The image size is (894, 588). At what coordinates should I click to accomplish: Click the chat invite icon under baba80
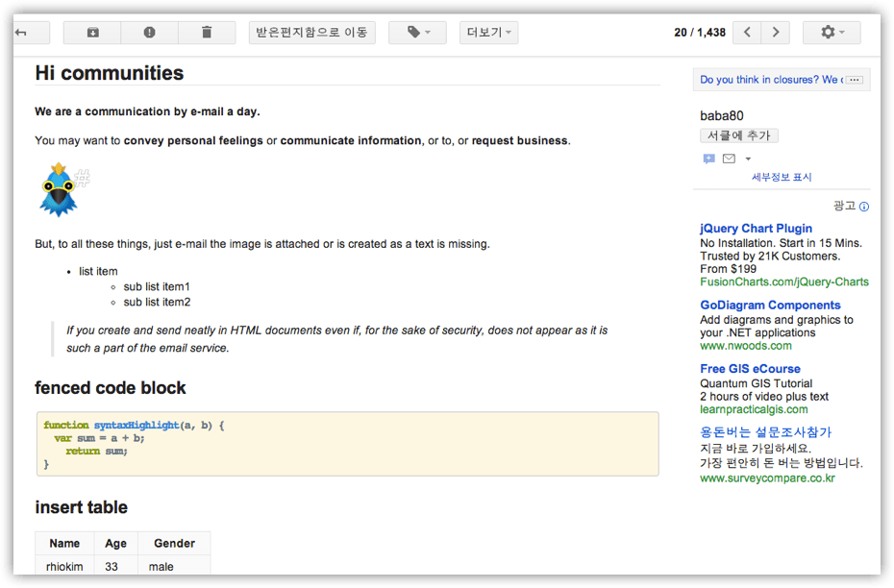pos(708,159)
